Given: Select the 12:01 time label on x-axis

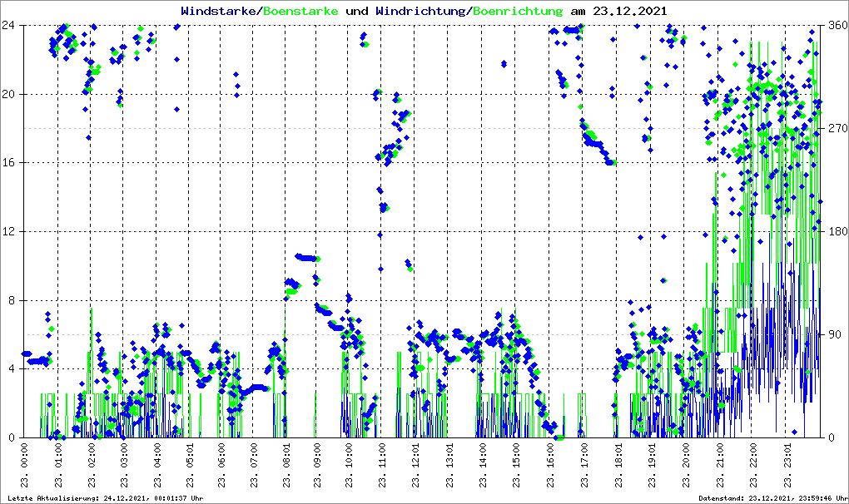Looking at the screenshot, I should pyautogui.click(x=418, y=466).
